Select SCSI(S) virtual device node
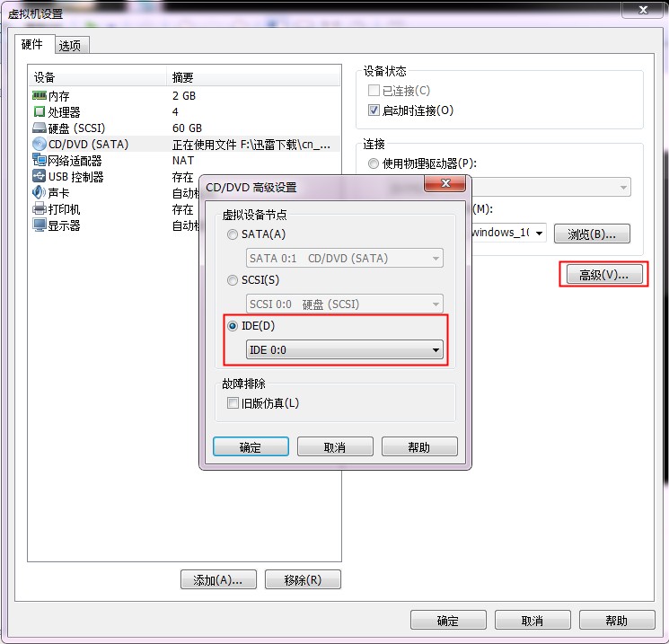This screenshot has width=669, height=644. 233,280
